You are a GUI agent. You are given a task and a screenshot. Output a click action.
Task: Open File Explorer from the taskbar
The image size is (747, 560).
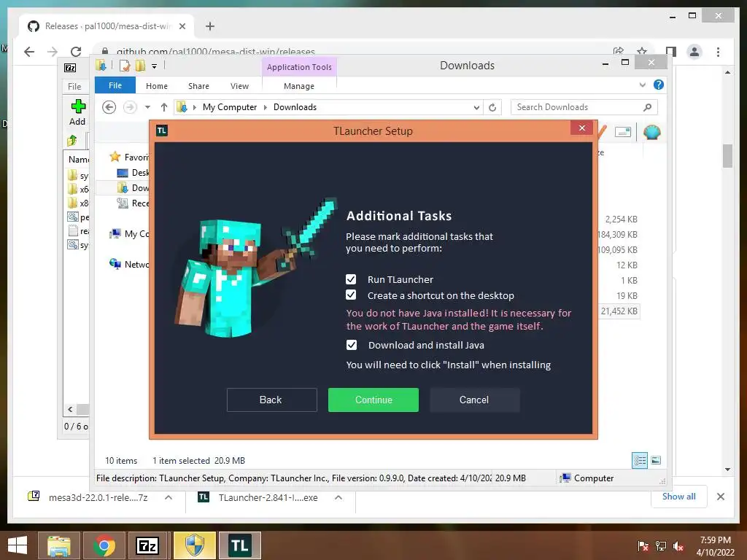pyautogui.click(x=58, y=545)
